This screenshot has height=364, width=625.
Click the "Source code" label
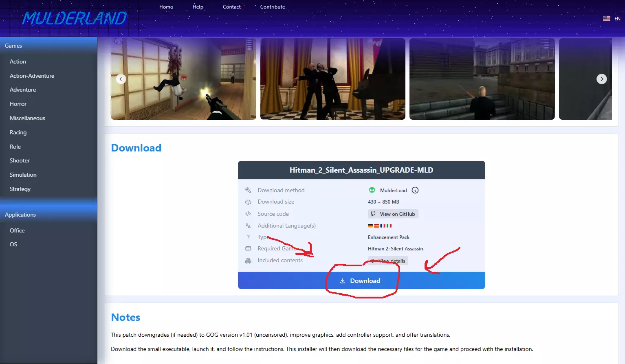pos(273,214)
